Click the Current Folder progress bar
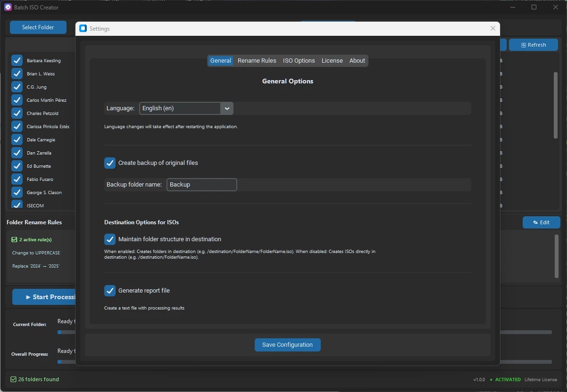Image resolution: width=567 pixels, height=392 pixels. pos(526,332)
